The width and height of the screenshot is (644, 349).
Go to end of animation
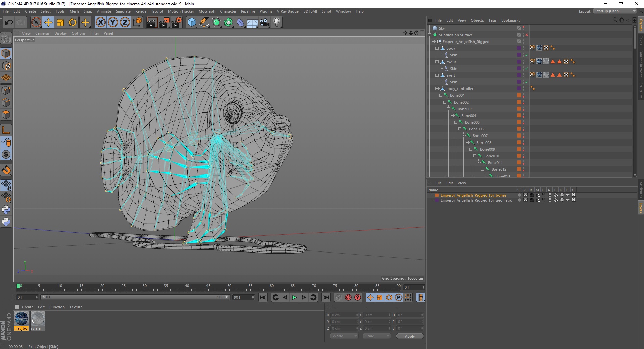pos(326,297)
